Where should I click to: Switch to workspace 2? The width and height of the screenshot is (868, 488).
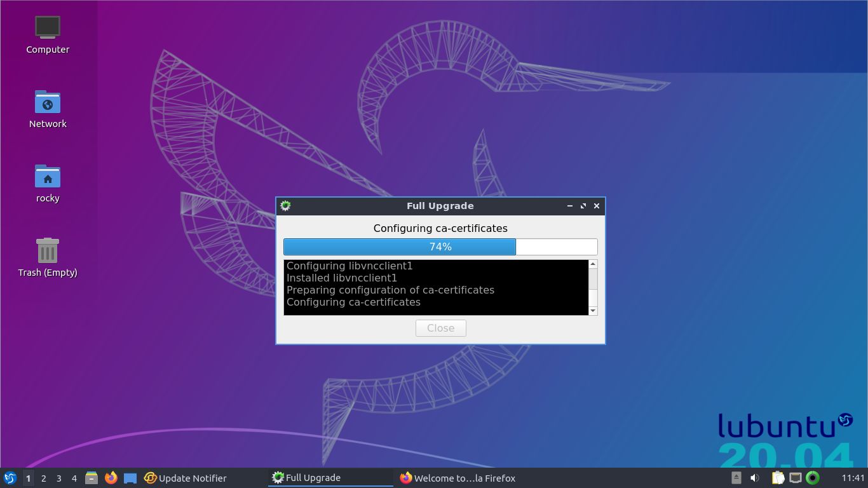(x=43, y=478)
